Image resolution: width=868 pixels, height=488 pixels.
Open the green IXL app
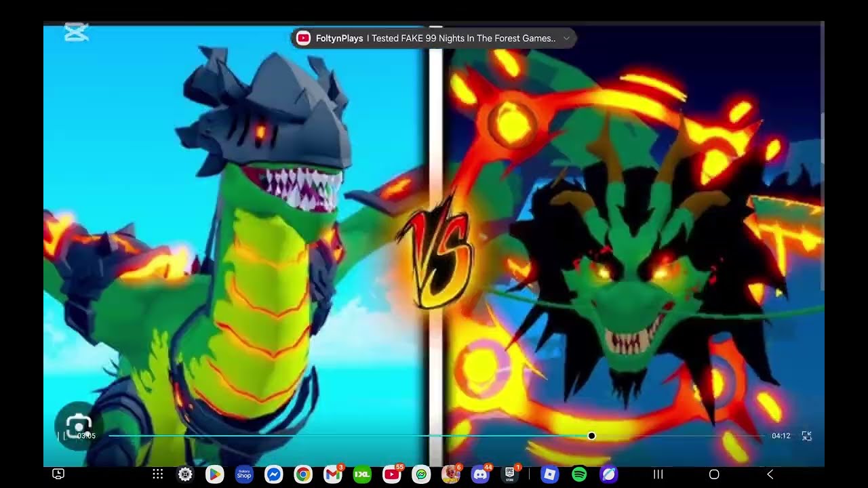click(362, 474)
